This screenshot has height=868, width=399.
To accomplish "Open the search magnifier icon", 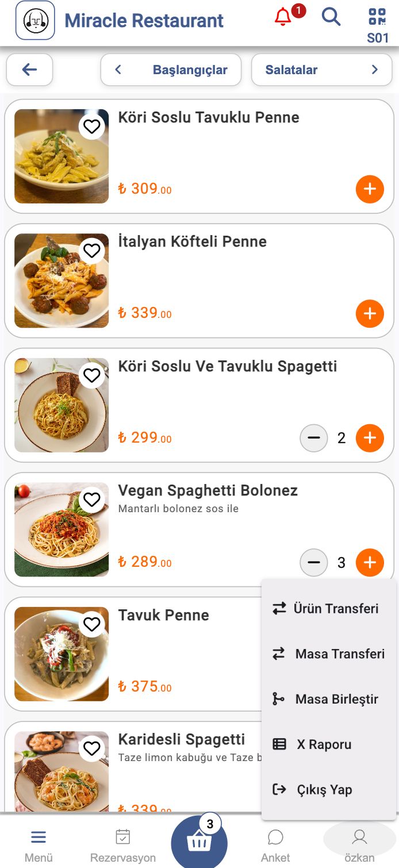I will [331, 17].
